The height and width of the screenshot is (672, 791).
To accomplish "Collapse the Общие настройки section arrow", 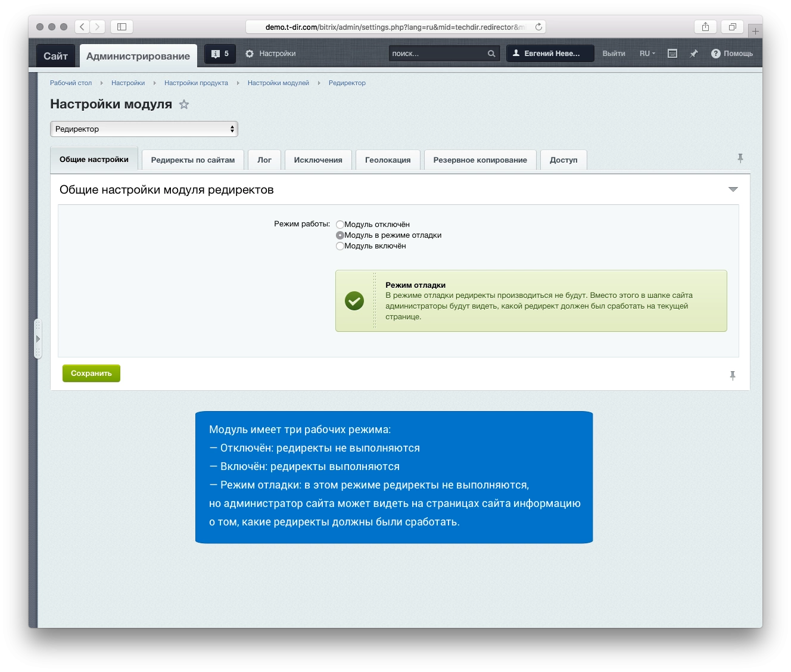I will coord(733,189).
